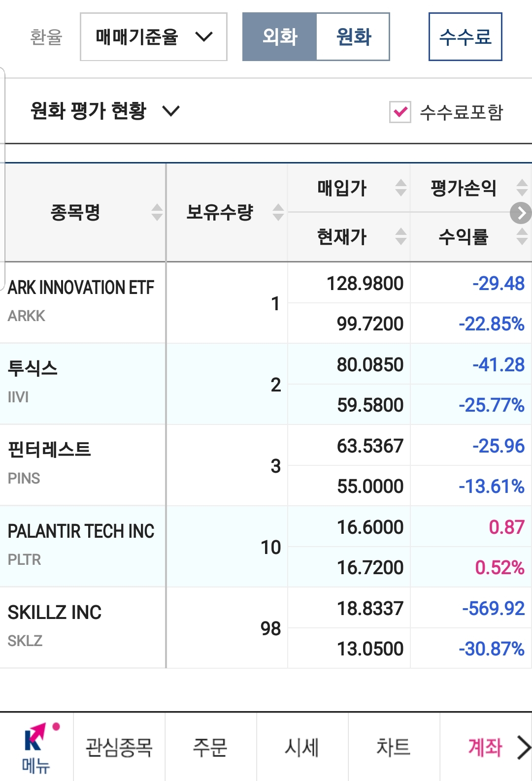
Task: Sort by 보유수량 column arrows
Action: pos(278,212)
